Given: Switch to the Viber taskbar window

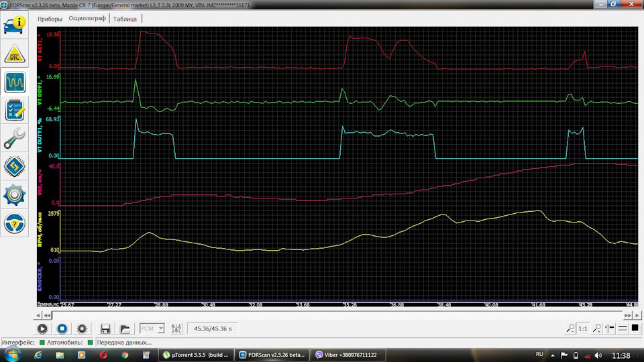Looking at the screenshot, I should pyautogui.click(x=349, y=355).
